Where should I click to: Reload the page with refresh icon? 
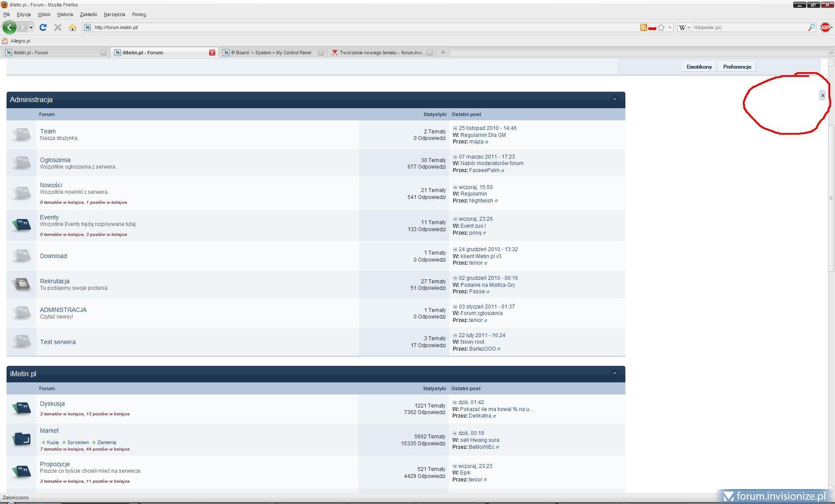(43, 27)
